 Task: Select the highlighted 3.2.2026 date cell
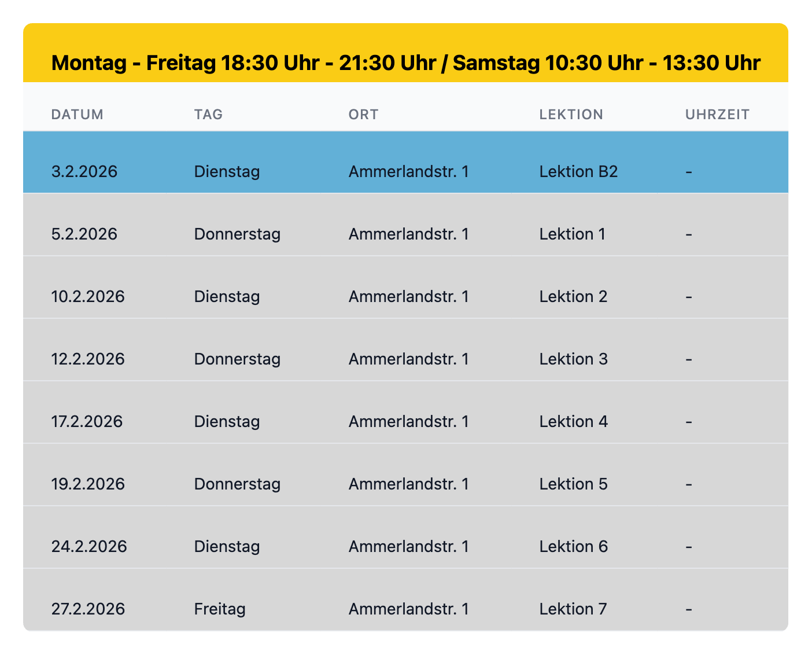pyautogui.click(x=84, y=172)
